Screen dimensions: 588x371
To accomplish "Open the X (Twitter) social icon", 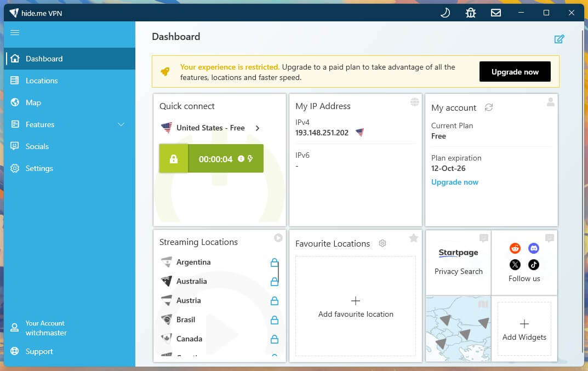I will point(515,265).
